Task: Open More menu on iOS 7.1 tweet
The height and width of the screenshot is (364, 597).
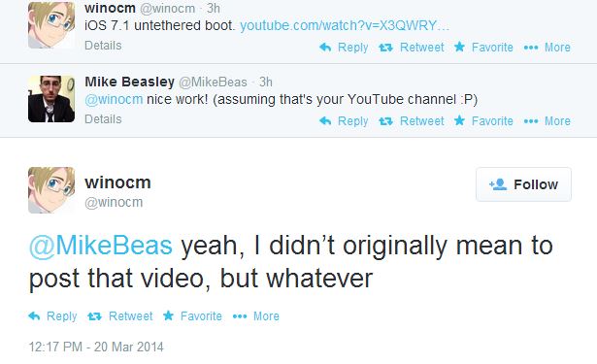Action: (547, 48)
